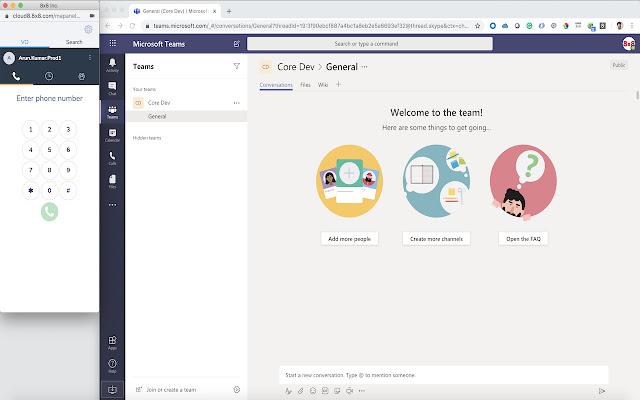Click the Enter phone number field
The height and width of the screenshot is (400, 640).
tap(49, 98)
